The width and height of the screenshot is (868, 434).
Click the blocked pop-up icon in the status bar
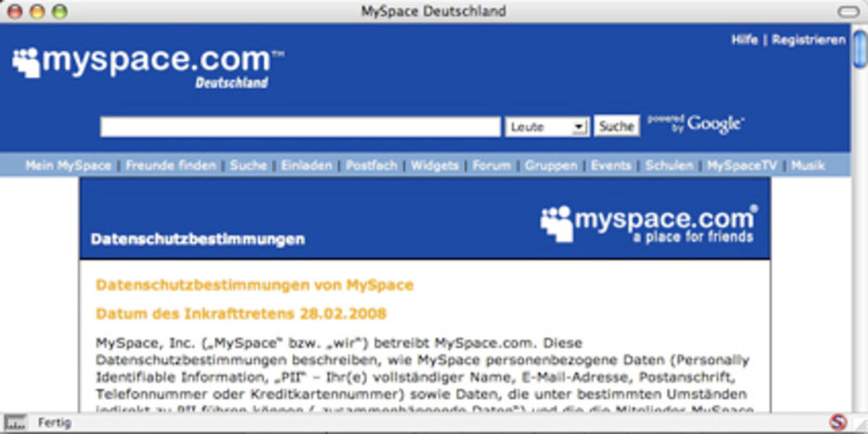(x=838, y=422)
